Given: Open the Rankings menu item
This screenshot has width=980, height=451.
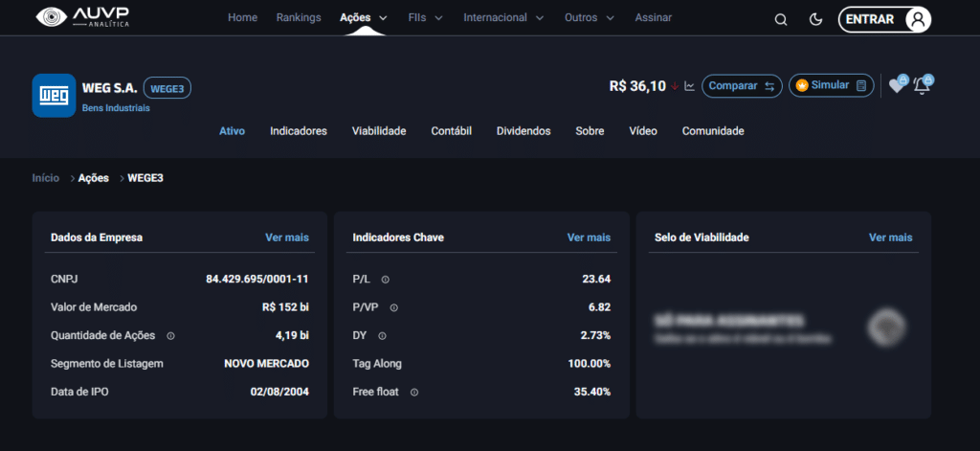Looking at the screenshot, I should 299,17.
